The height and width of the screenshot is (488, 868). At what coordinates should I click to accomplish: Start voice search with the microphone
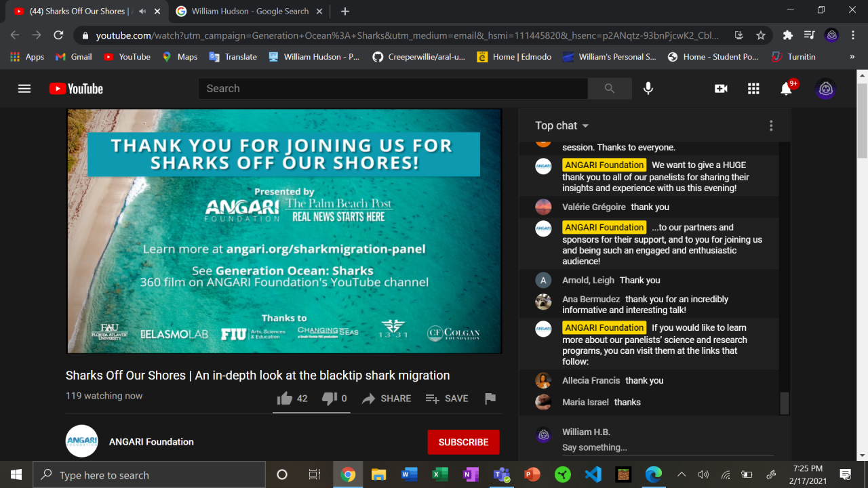click(x=648, y=89)
